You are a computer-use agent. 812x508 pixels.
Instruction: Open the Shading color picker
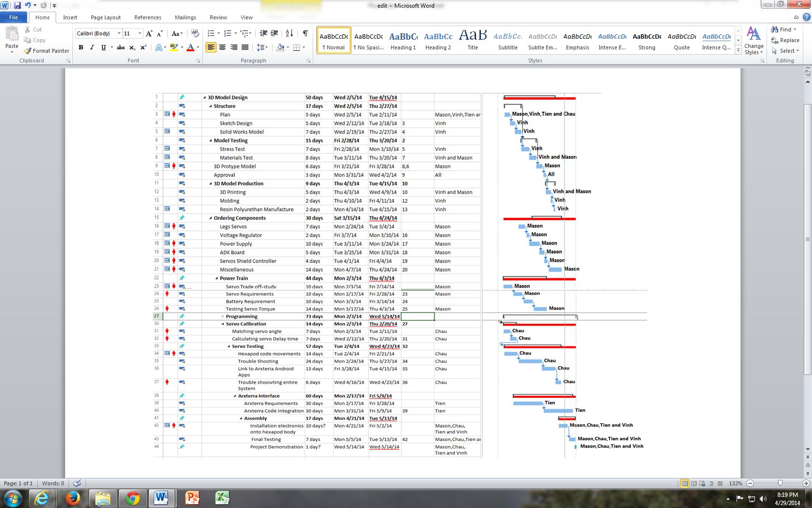coord(287,47)
